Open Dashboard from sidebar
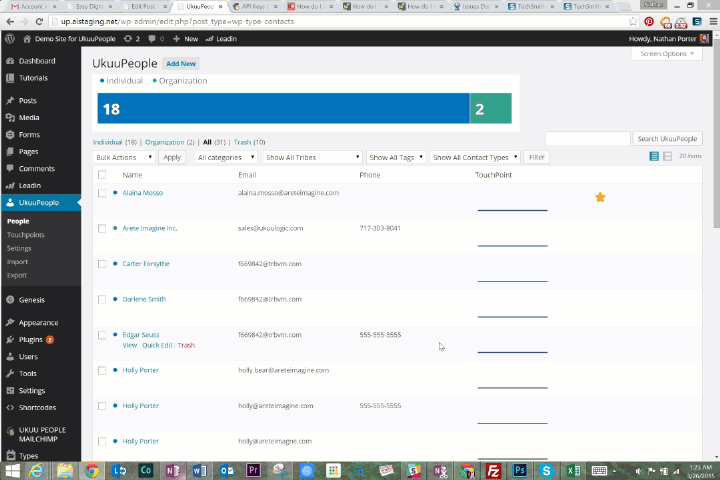720x480 pixels. click(37, 61)
